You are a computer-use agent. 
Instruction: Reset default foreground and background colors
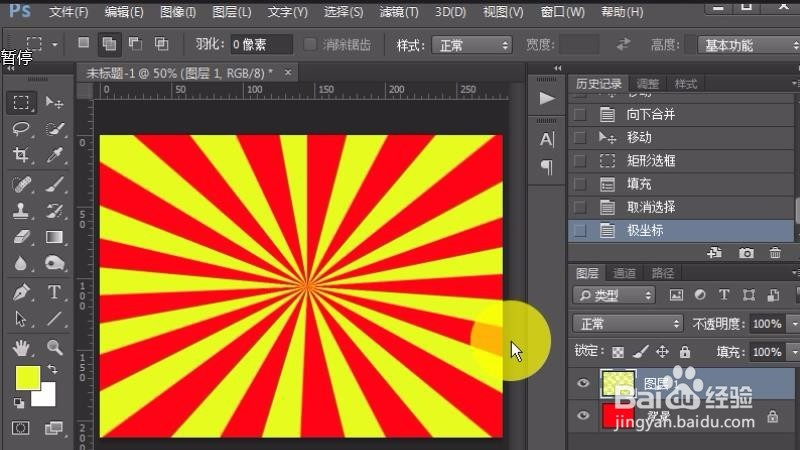pyautogui.click(x=19, y=403)
